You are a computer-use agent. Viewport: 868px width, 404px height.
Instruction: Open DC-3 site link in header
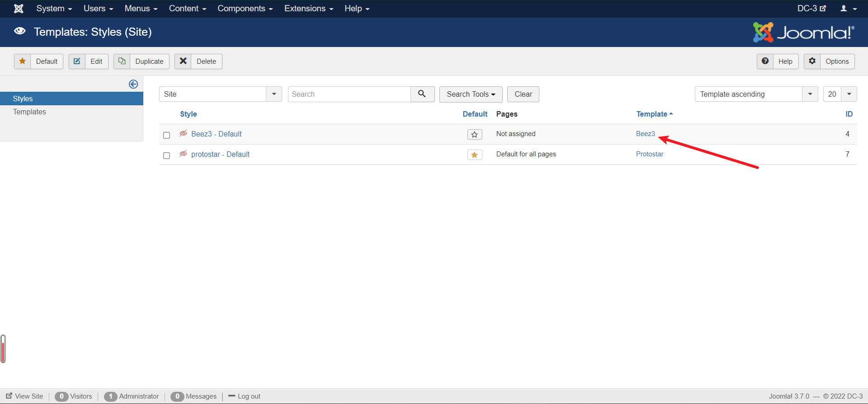coord(812,9)
